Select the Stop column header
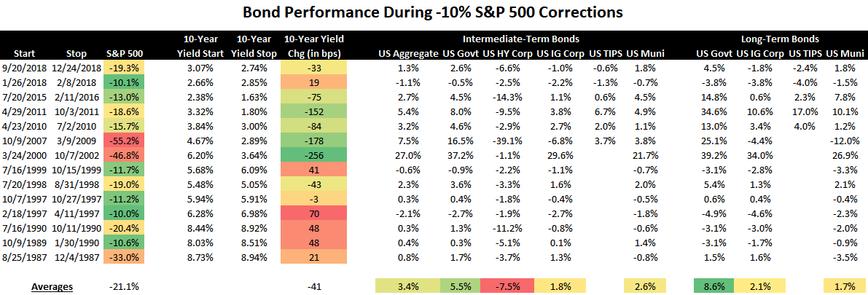The width and height of the screenshot is (868, 295). (75, 53)
